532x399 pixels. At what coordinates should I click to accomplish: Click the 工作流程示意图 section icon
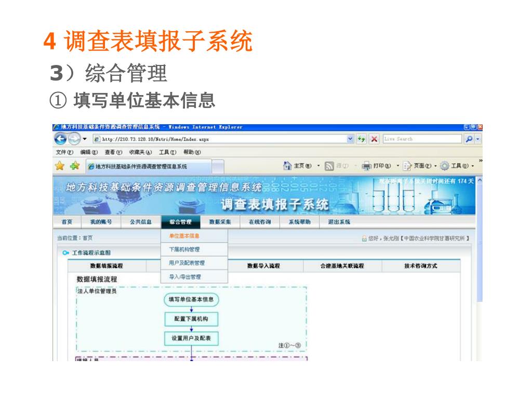tap(65, 253)
